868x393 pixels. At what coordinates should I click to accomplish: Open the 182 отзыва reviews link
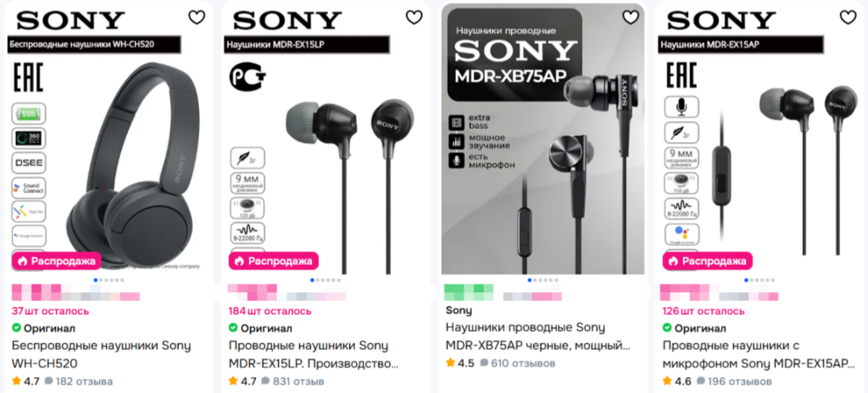click(x=78, y=381)
